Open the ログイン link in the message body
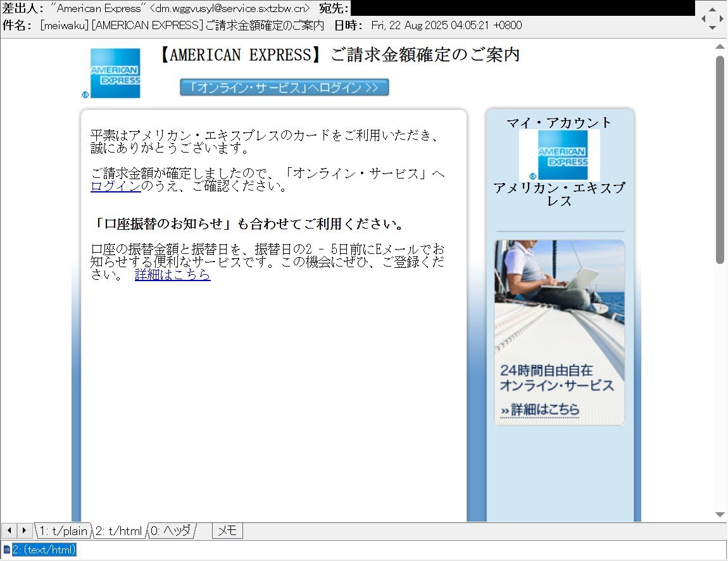Viewport: 728px width, 561px height. click(x=116, y=186)
